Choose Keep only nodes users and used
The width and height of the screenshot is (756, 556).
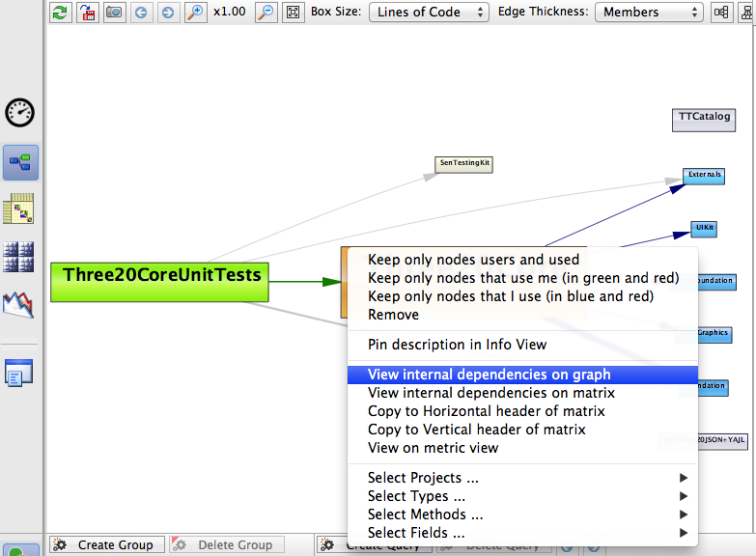pyautogui.click(x=522, y=260)
